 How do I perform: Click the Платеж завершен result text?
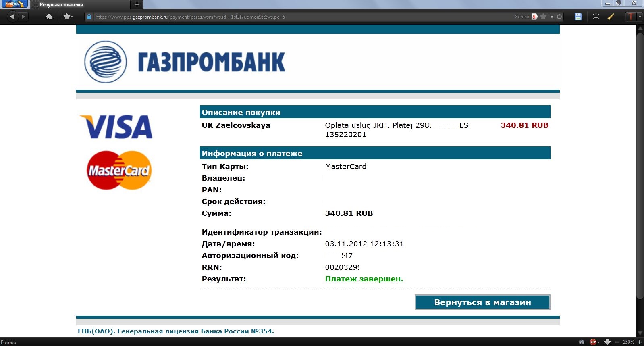[364, 279]
